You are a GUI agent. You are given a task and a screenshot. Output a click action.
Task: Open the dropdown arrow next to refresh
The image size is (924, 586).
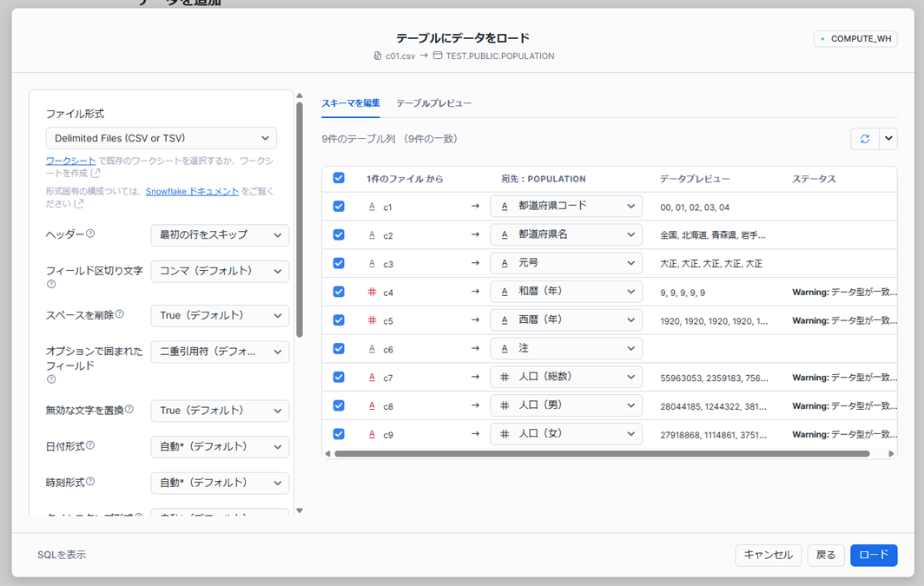pos(888,139)
